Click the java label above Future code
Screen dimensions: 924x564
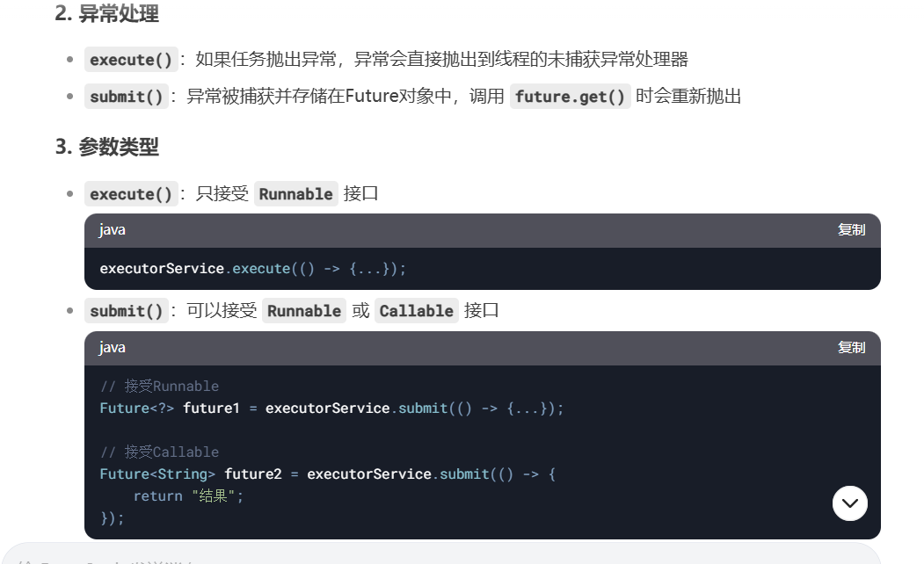(112, 348)
